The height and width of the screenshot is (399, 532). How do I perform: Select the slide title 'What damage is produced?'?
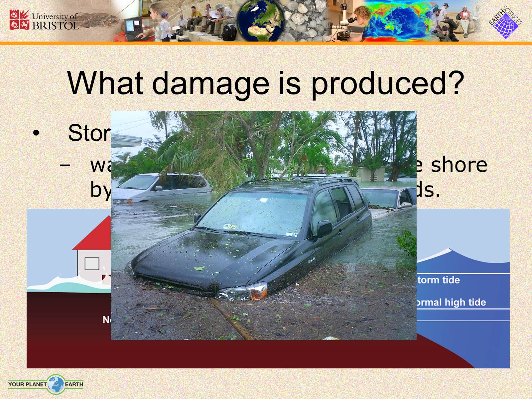point(265,82)
